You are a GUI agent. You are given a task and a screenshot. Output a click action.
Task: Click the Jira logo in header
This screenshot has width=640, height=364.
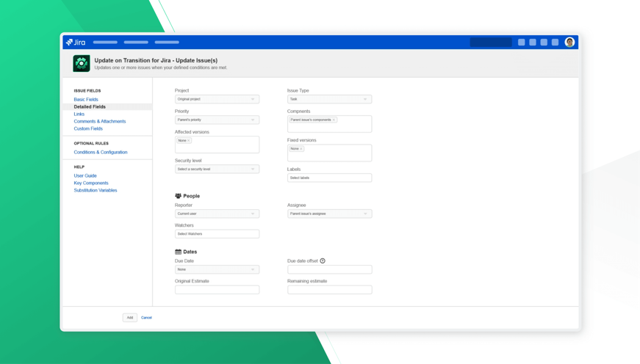pyautogui.click(x=76, y=42)
